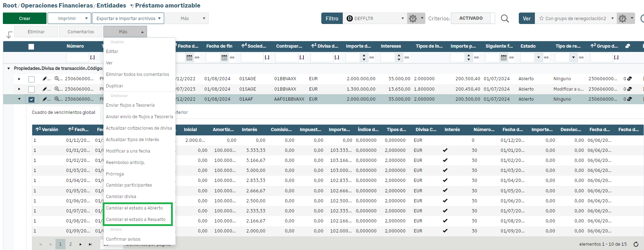
Task: Increase the Intereses filter value with stepper
Action: [399, 56]
